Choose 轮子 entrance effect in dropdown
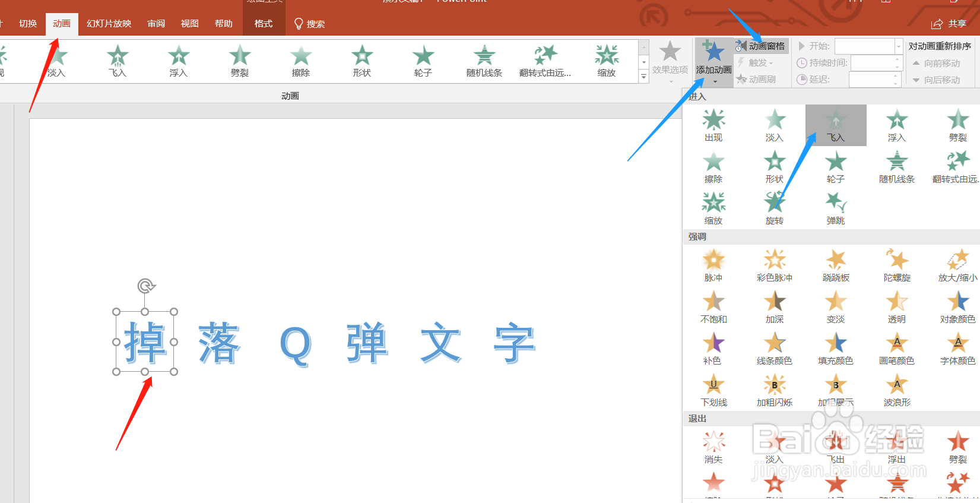This screenshot has width=980, height=503. (836, 167)
